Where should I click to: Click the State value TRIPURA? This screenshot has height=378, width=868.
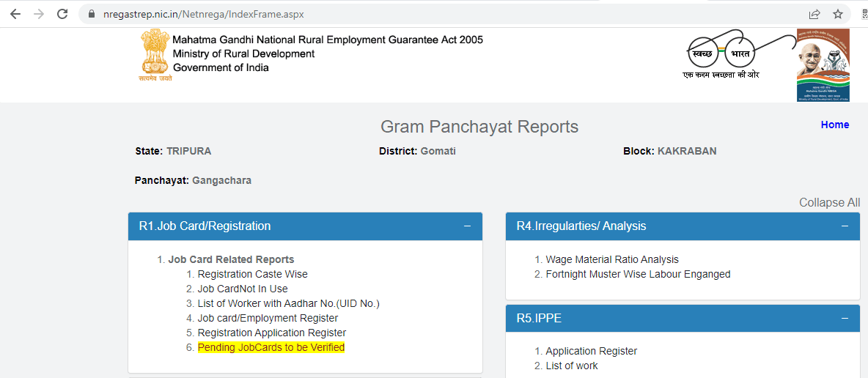pyautogui.click(x=188, y=151)
